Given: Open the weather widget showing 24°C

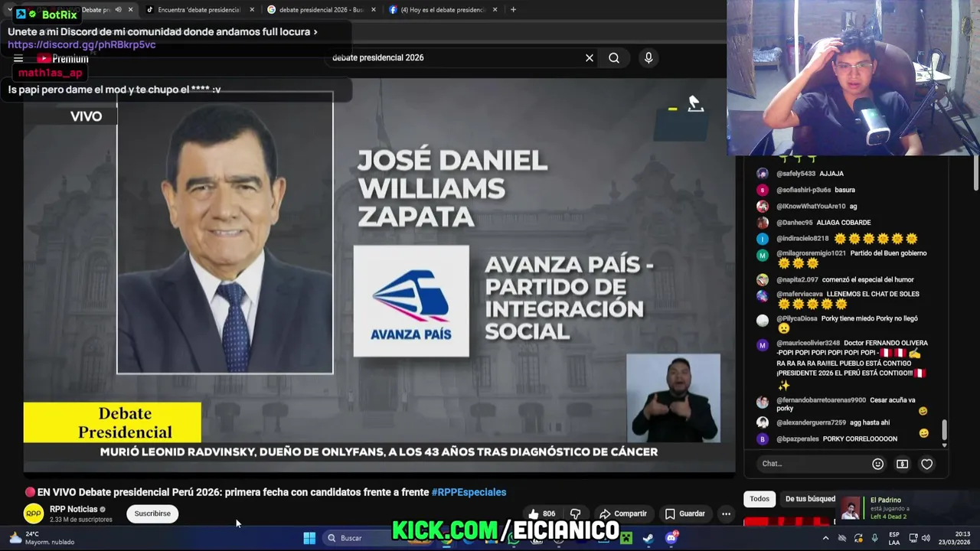Looking at the screenshot, I should tap(41, 538).
